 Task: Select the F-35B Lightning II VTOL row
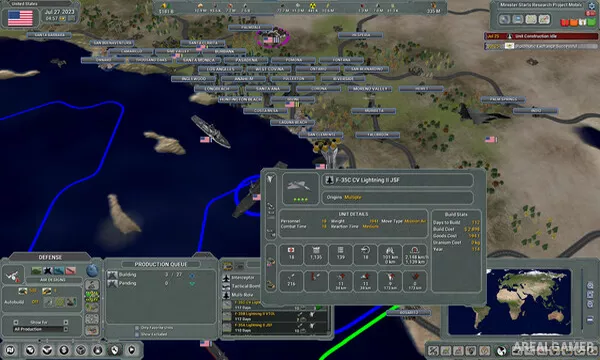275,316
